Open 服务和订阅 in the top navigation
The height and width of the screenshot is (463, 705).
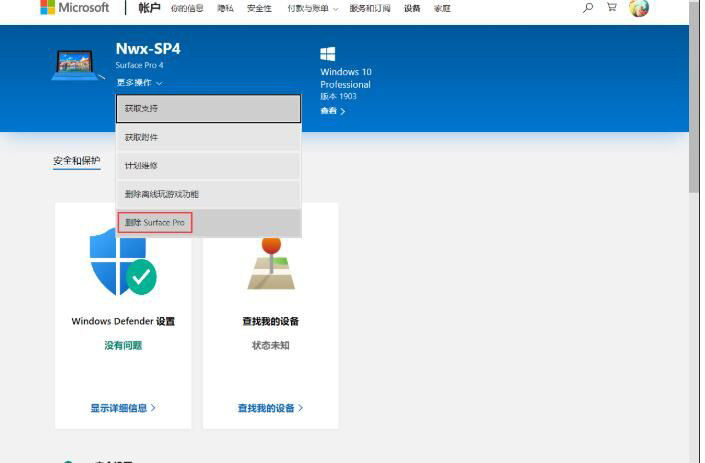370,9
